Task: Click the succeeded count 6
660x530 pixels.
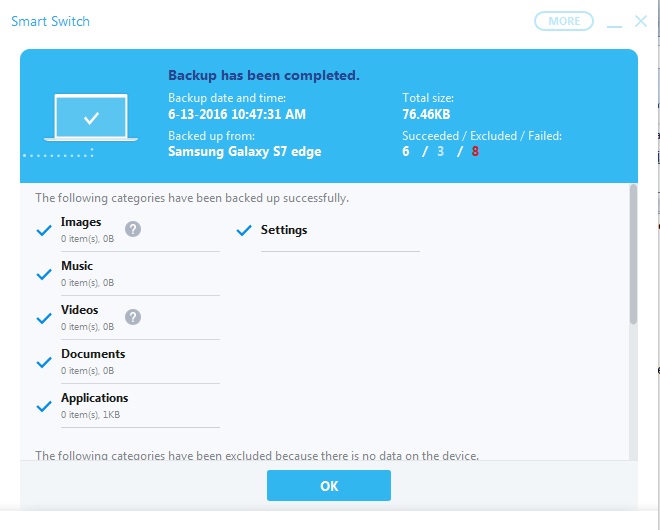Action: pyautogui.click(x=406, y=151)
